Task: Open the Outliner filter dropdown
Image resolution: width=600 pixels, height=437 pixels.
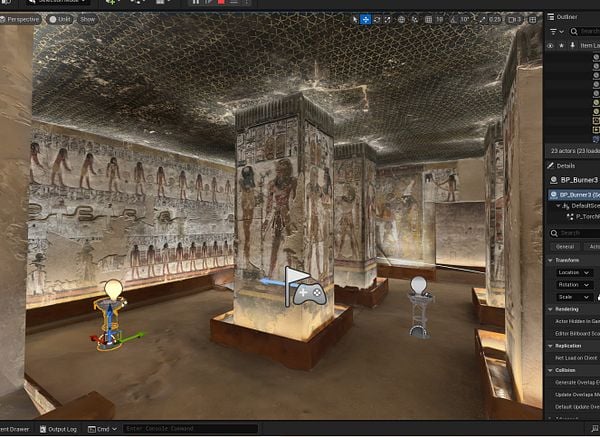Action: pos(556,32)
